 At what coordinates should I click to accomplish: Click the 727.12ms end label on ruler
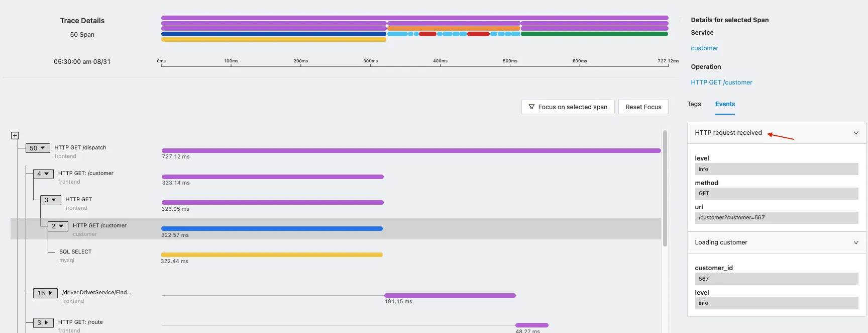click(668, 61)
